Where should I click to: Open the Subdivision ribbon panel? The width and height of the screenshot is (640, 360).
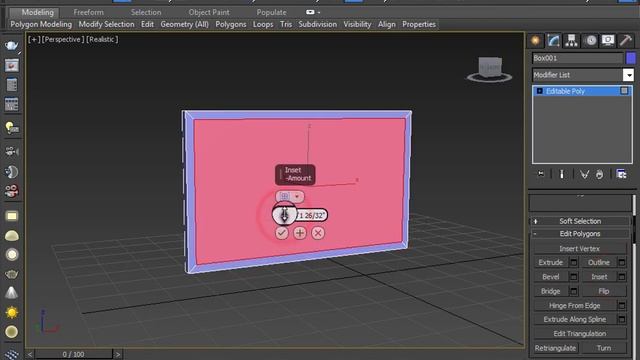318,24
